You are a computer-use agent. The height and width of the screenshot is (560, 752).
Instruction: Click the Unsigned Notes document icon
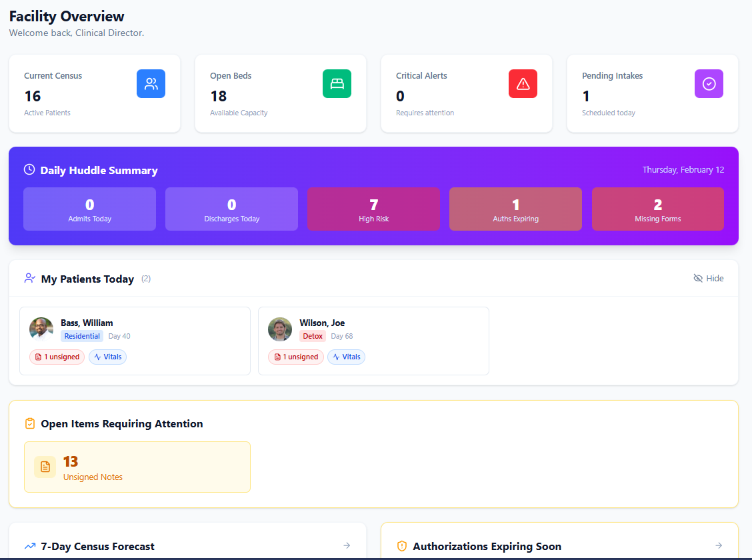[45, 467]
